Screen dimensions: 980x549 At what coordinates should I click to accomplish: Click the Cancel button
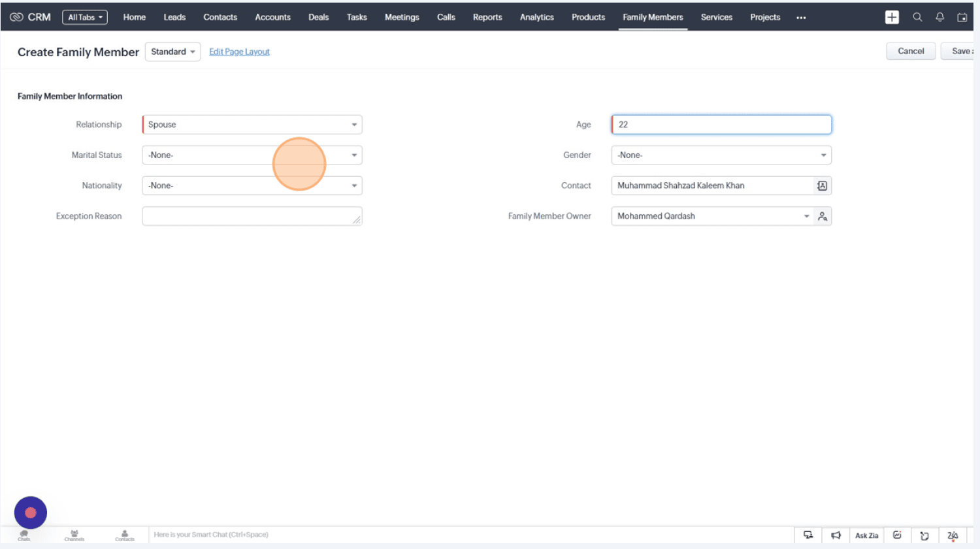coord(911,51)
